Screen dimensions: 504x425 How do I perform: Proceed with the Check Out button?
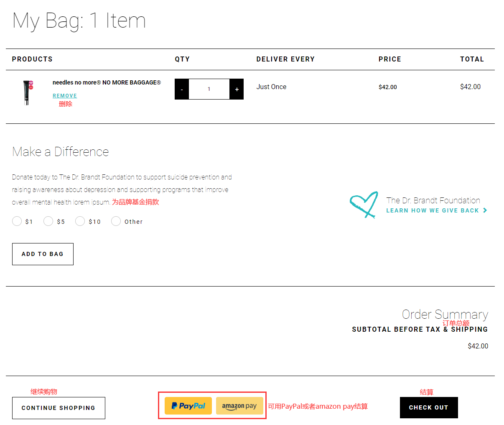[429, 407]
